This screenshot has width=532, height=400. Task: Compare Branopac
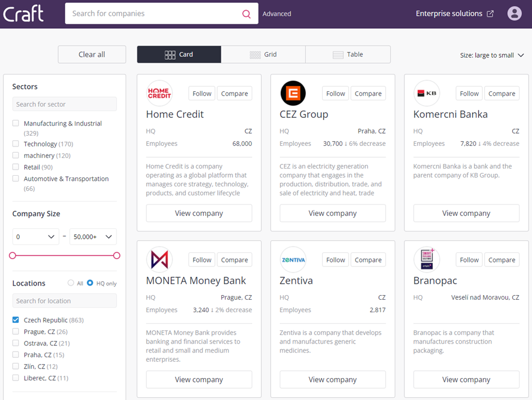pyautogui.click(x=502, y=260)
